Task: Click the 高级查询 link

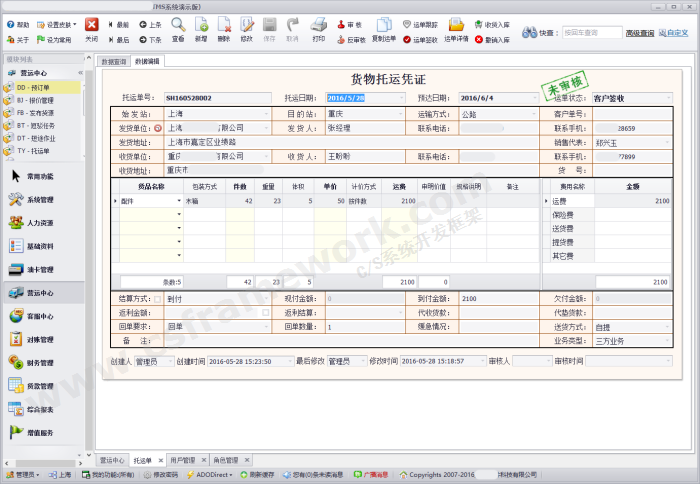Action: (x=640, y=33)
